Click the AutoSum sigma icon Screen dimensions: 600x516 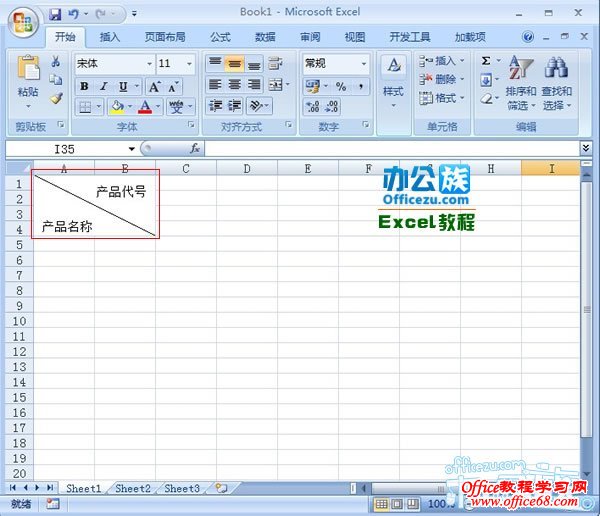pyautogui.click(x=486, y=61)
